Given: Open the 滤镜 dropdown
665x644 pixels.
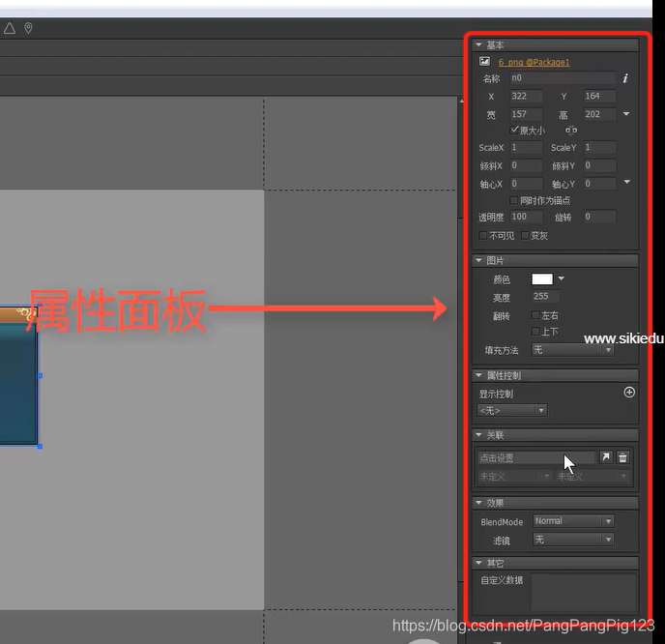Looking at the screenshot, I should (x=573, y=540).
